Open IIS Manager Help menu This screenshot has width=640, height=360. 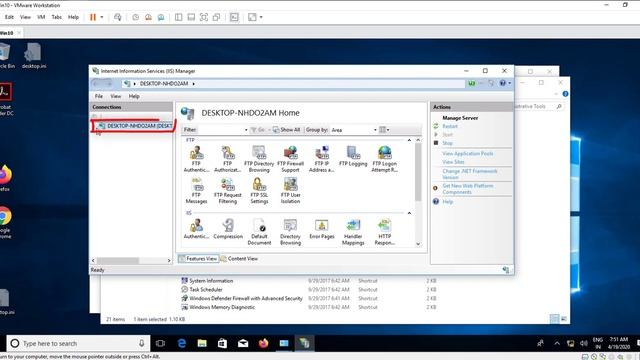tap(134, 96)
